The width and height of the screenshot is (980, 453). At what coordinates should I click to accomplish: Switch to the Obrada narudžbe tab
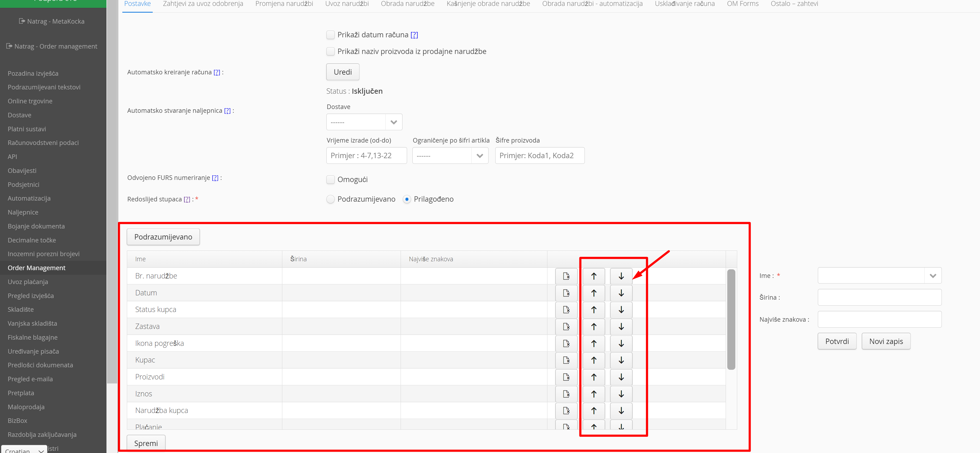click(x=407, y=4)
